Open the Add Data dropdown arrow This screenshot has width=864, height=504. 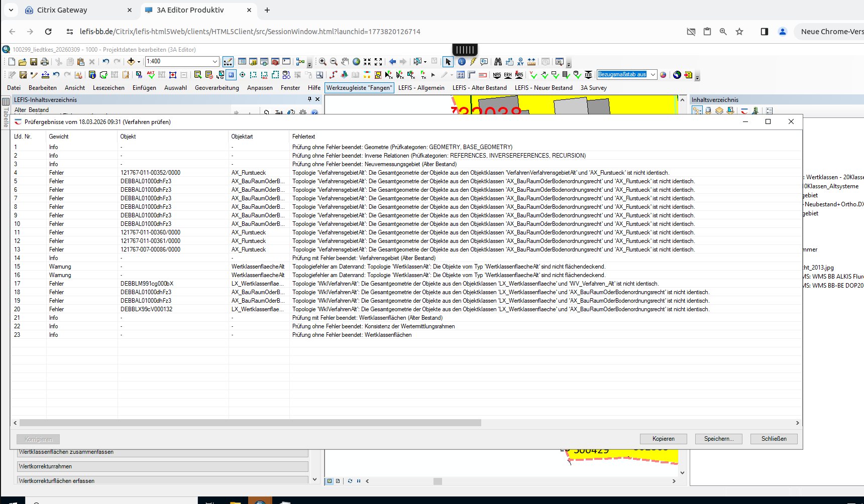coord(139,62)
